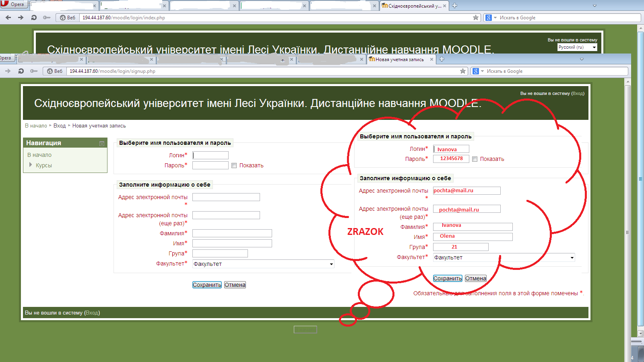Open a new tab in the back window
Image resolution: width=644 pixels, height=362 pixels.
[x=455, y=6]
